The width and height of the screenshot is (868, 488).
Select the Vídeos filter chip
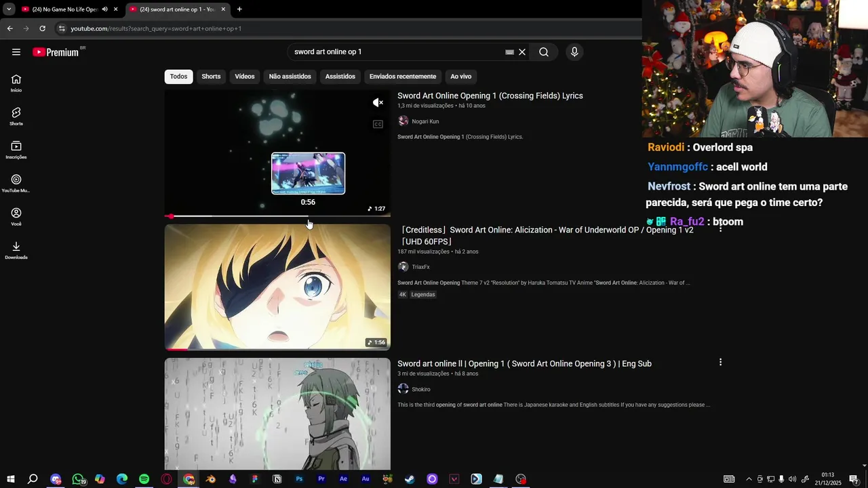[245, 77]
